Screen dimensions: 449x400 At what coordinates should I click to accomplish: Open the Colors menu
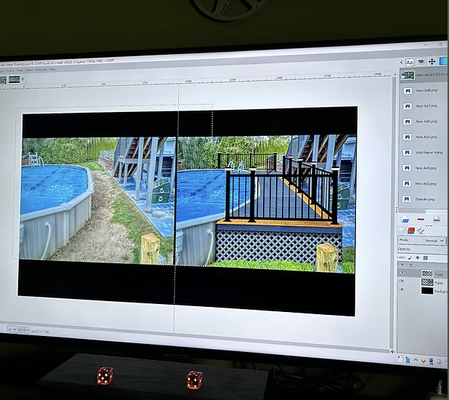[x=10, y=70]
